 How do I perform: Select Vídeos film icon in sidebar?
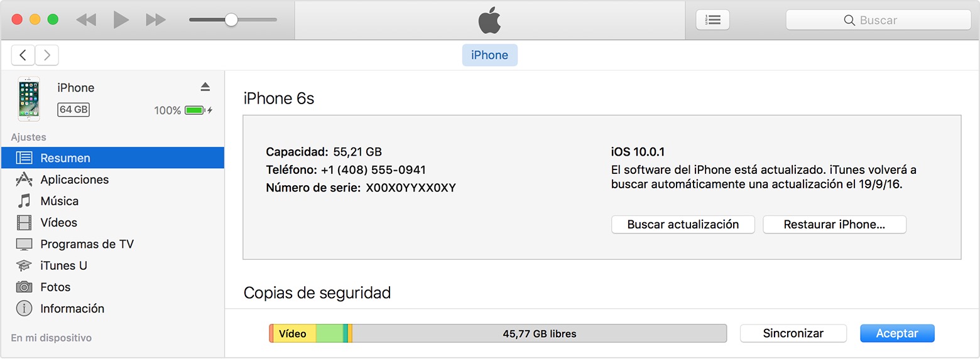click(24, 223)
